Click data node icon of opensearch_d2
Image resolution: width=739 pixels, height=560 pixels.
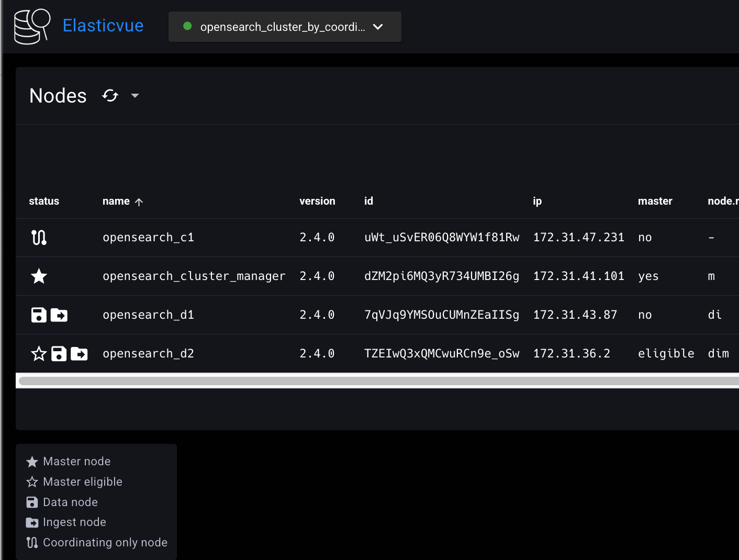pyautogui.click(x=59, y=354)
